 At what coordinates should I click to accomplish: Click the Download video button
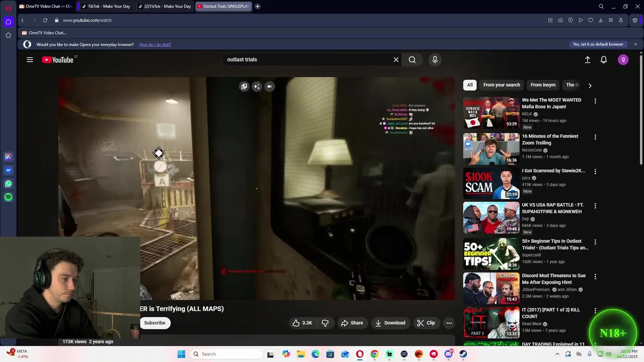point(390,323)
